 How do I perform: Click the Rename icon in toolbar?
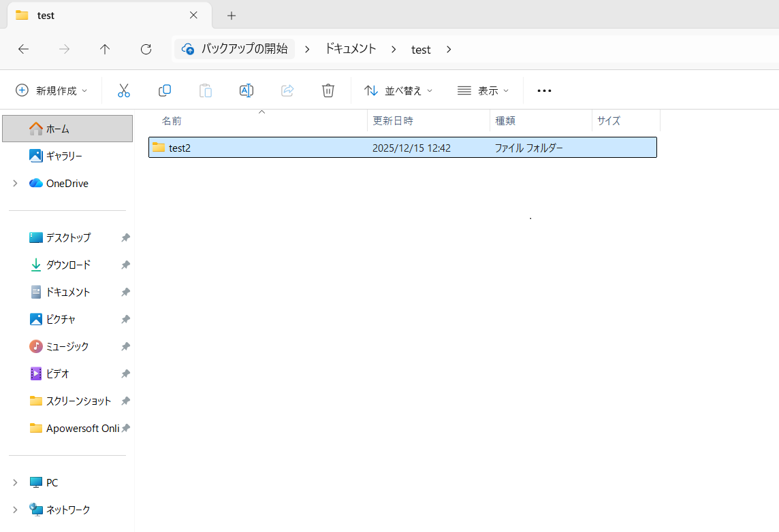(247, 90)
